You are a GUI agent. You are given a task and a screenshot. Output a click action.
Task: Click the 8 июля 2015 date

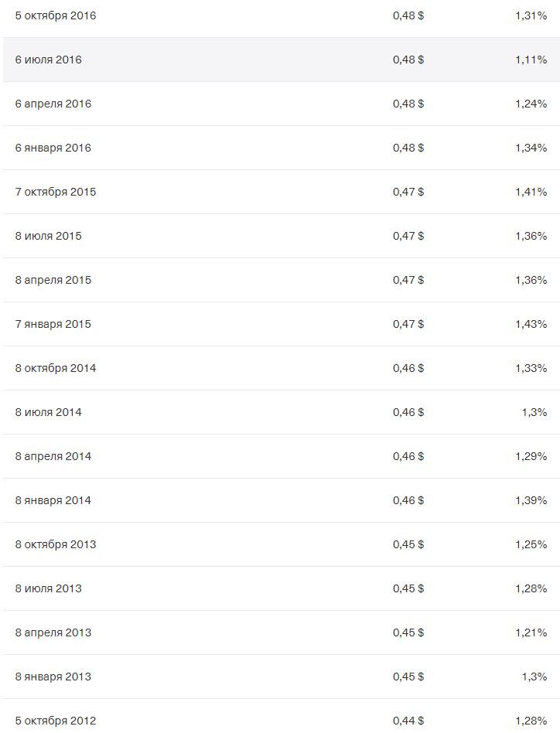[48, 236]
